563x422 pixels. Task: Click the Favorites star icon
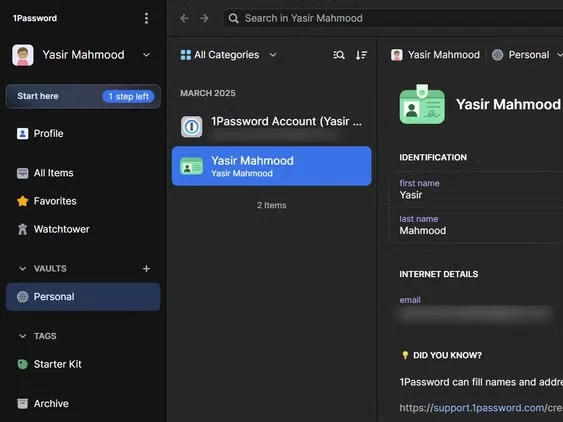tap(23, 201)
